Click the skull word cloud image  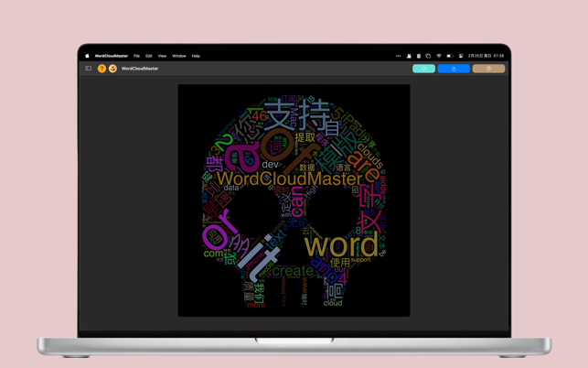pyautogui.click(x=294, y=200)
